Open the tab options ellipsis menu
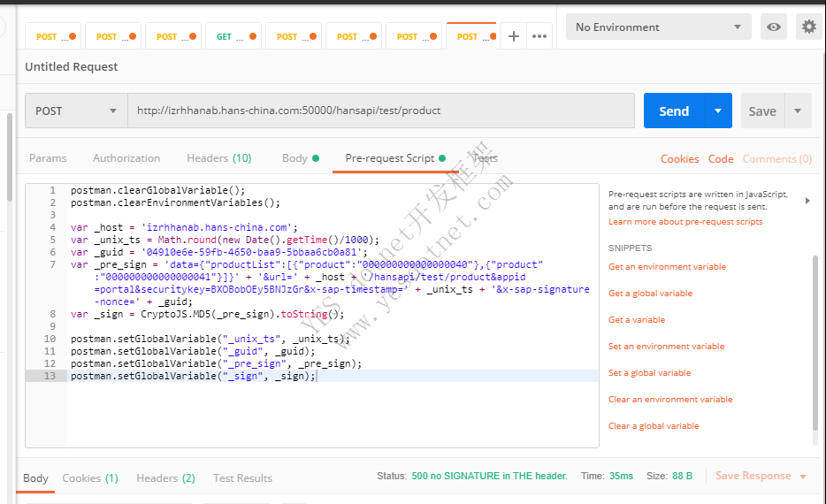This screenshot has height=504, width=826. 539,36
